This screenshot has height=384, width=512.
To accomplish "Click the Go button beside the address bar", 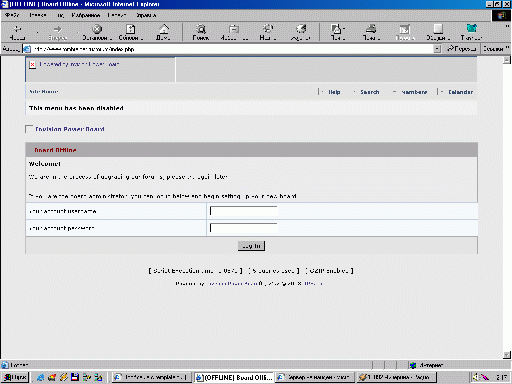I will point(462,49).
